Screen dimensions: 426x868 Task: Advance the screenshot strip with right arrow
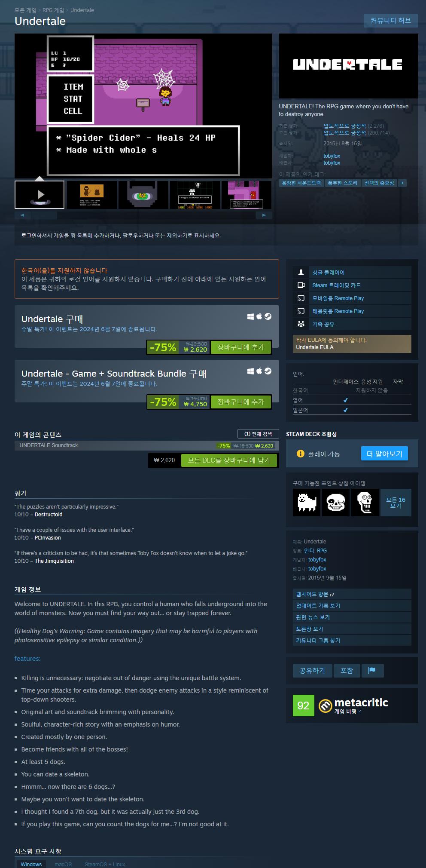(264, 215)
